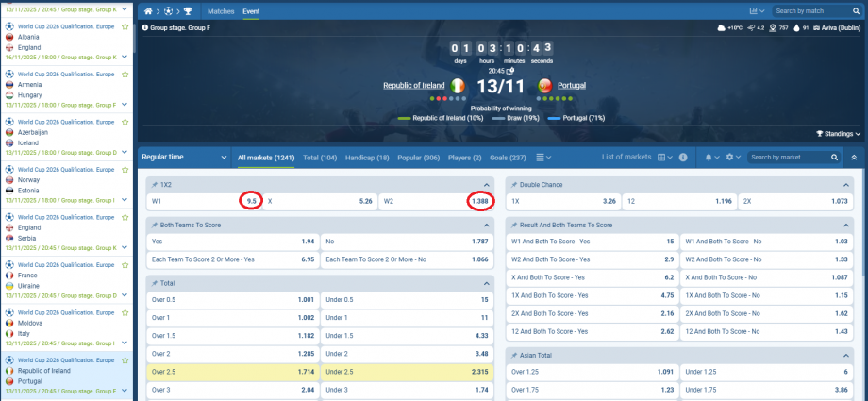Viewport: 868px width, 401px height.
Task: Open the Republic of Ireland team link
Action: point(414,85)
